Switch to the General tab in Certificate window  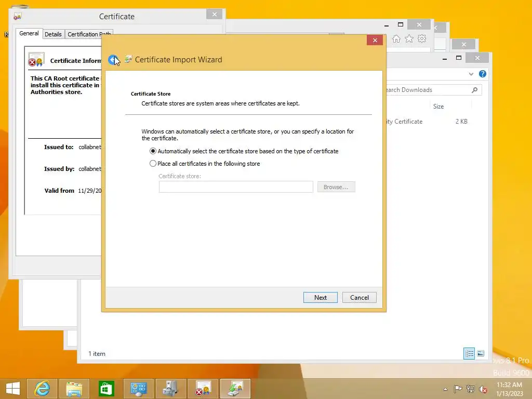tap(29, 33)
